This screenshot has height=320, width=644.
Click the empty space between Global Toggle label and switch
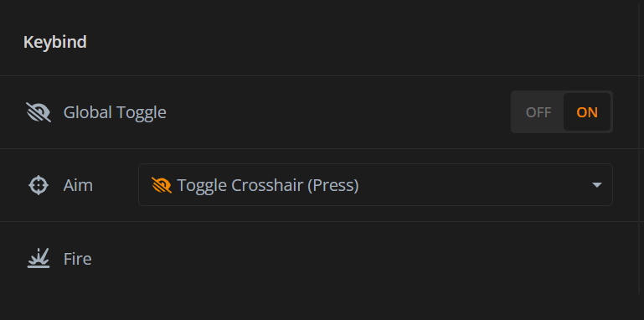tap(338, 112)
